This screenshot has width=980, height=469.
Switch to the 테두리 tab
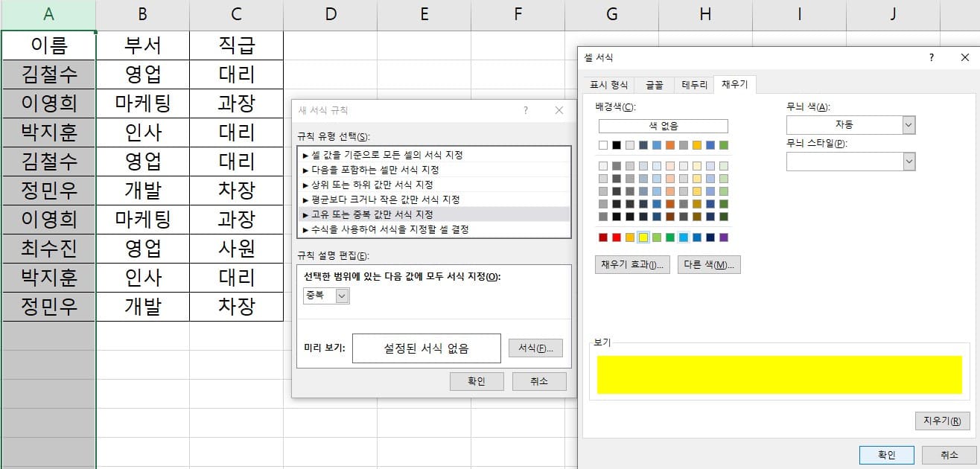pyautogui.click(x=693, y=84)
